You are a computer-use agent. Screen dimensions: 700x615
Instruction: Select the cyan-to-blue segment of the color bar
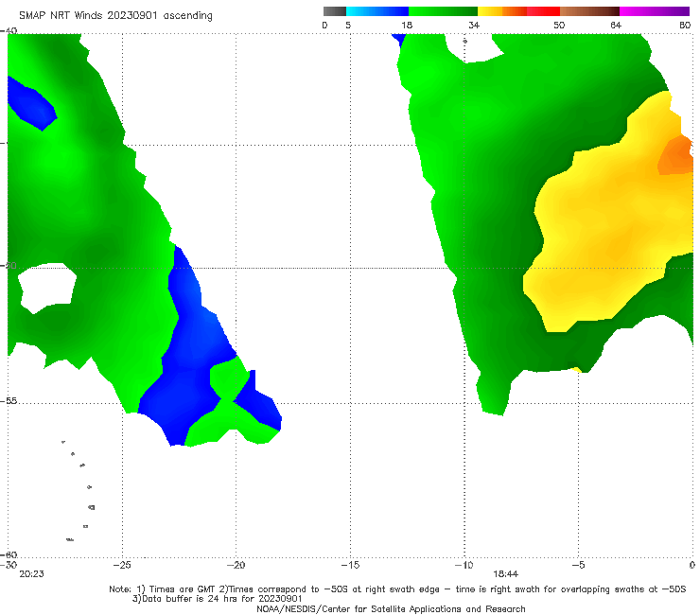[x=377, y=11]
